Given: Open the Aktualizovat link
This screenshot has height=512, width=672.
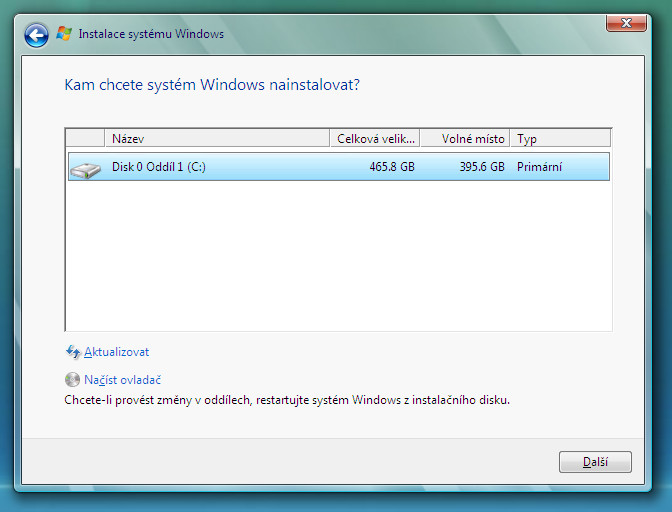Looking at the screenshot, I should (117, 352).
